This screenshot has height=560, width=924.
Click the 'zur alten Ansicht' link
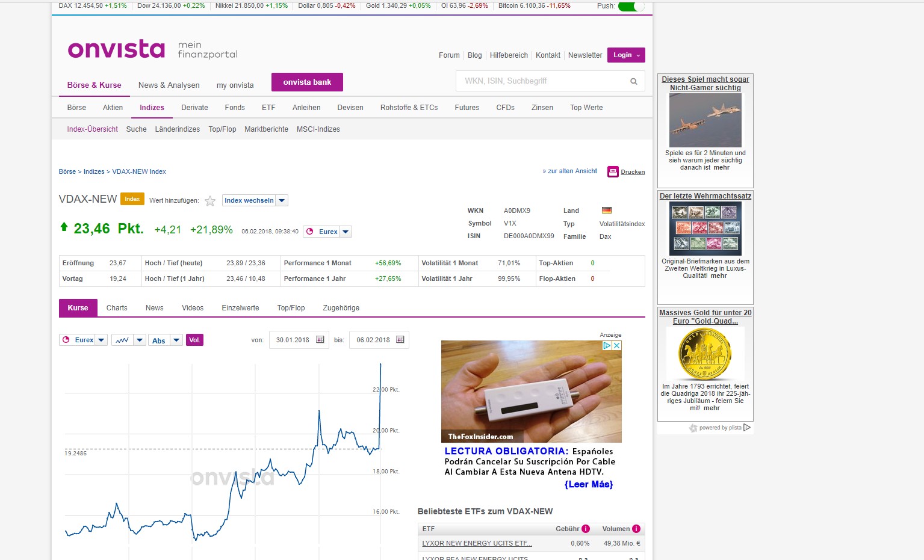coord(570,171)
